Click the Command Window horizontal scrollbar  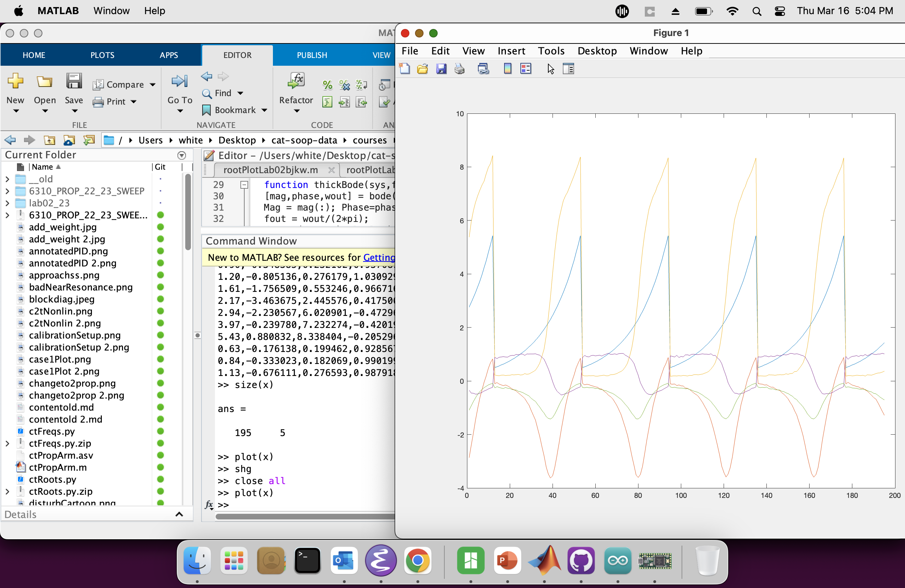point(304,517)
